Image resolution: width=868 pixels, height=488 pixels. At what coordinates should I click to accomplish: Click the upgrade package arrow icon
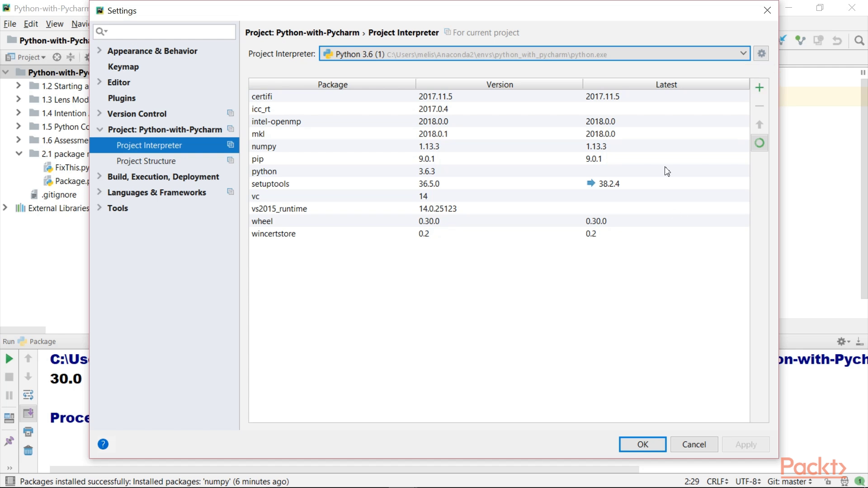click(759, 124)
